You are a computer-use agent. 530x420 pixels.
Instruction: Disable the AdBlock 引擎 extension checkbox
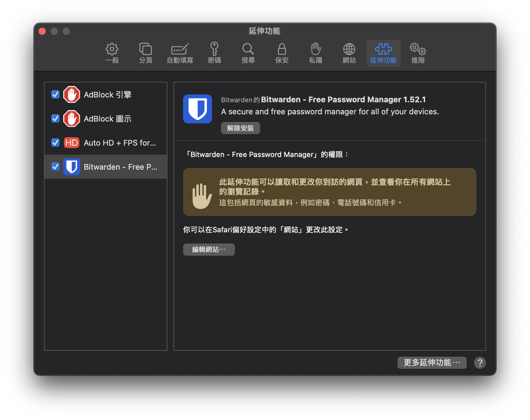[55, 94]
